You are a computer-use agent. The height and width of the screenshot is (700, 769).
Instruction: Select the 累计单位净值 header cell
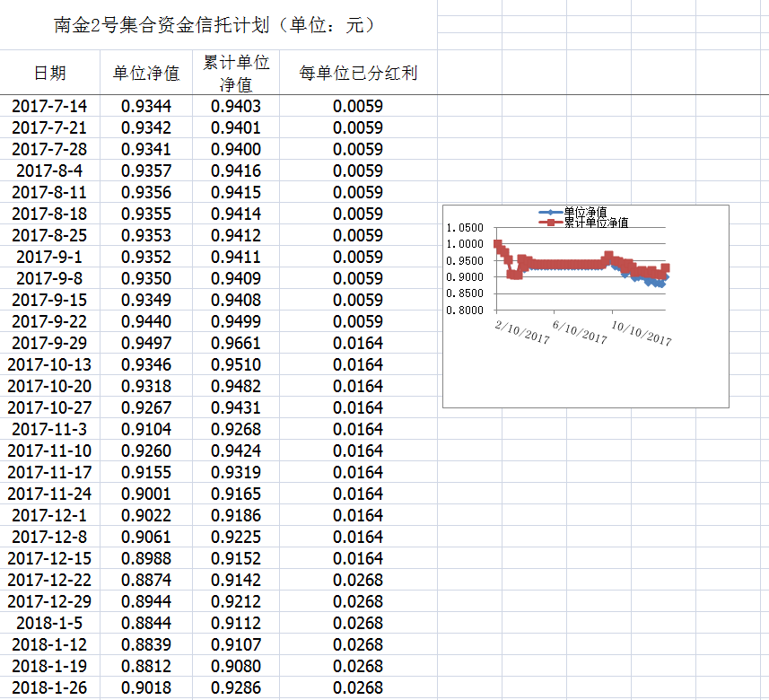click(x=236, y=74)
